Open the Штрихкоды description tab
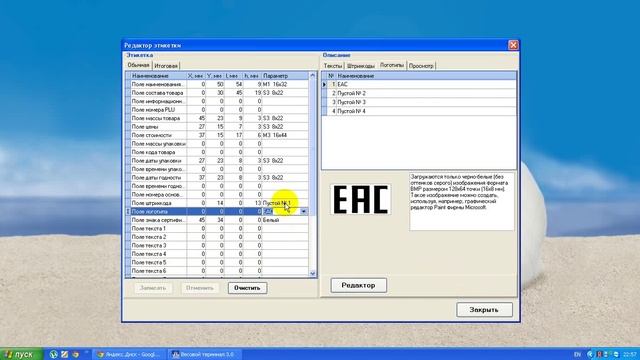This screenshot has height=360, width=640. pyautogui.click(x=361, y=66)
